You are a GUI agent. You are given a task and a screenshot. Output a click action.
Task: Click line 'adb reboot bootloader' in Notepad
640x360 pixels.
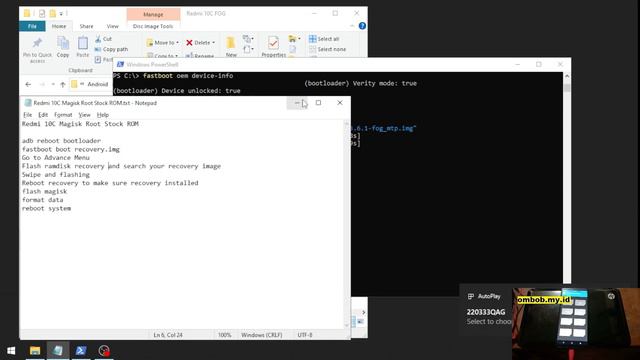click(x=61, y=141)
